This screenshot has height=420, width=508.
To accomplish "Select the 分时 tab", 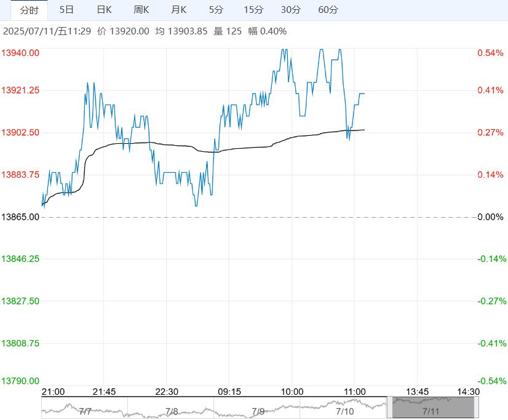I will 29,10.
